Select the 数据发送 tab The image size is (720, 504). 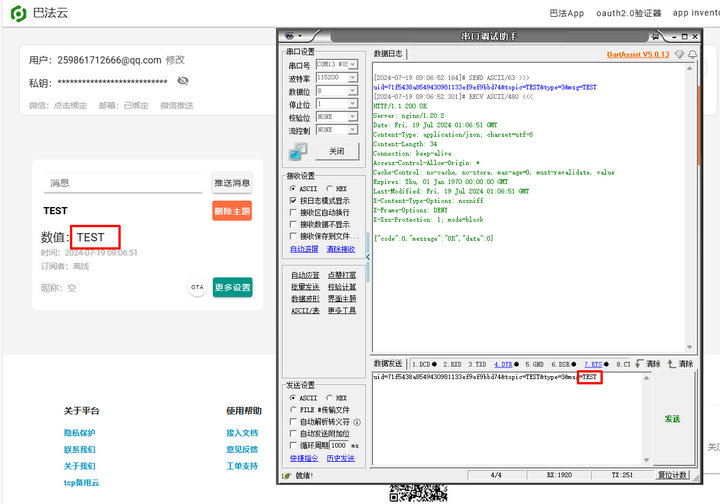388,364
